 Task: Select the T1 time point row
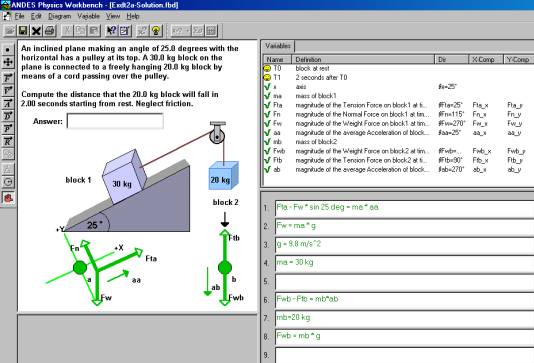tap(398, 78)
